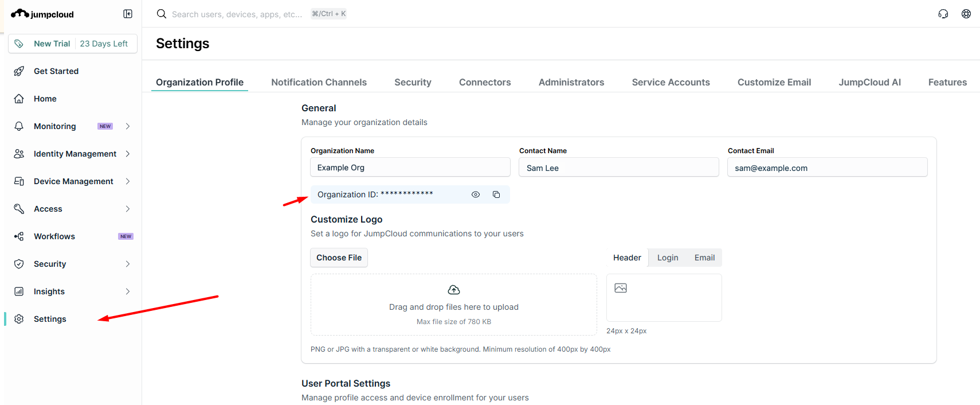Click the 'User Portal Settings' heading

346,383
